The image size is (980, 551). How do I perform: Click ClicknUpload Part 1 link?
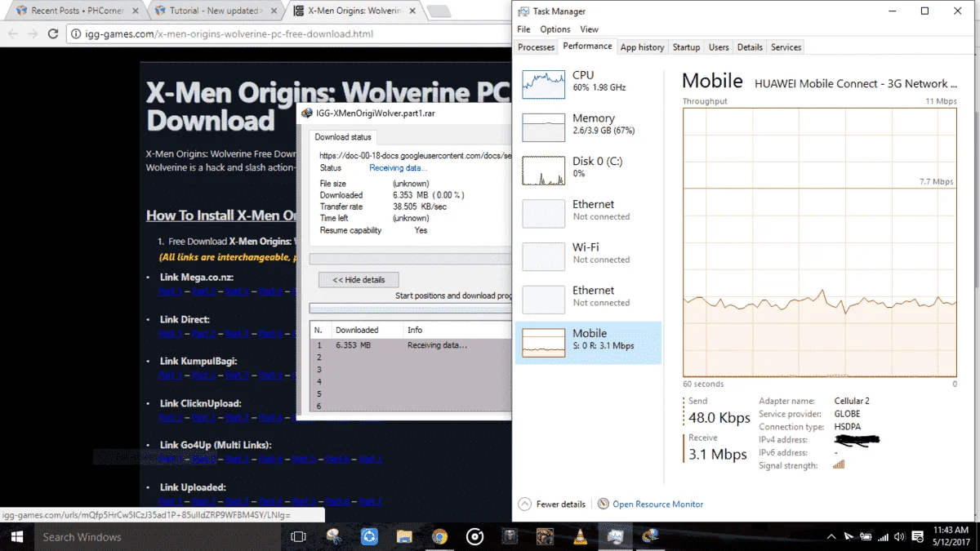(x=171, y=418)
